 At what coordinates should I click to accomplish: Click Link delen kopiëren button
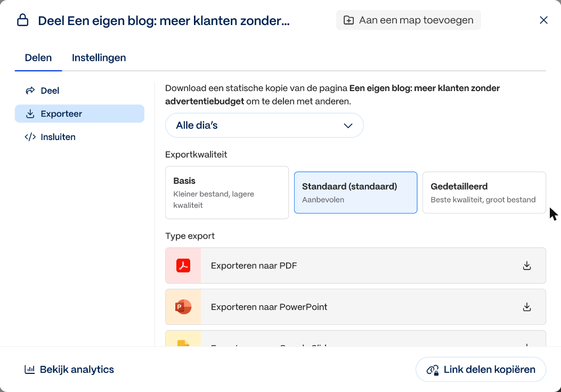point(481,370)
